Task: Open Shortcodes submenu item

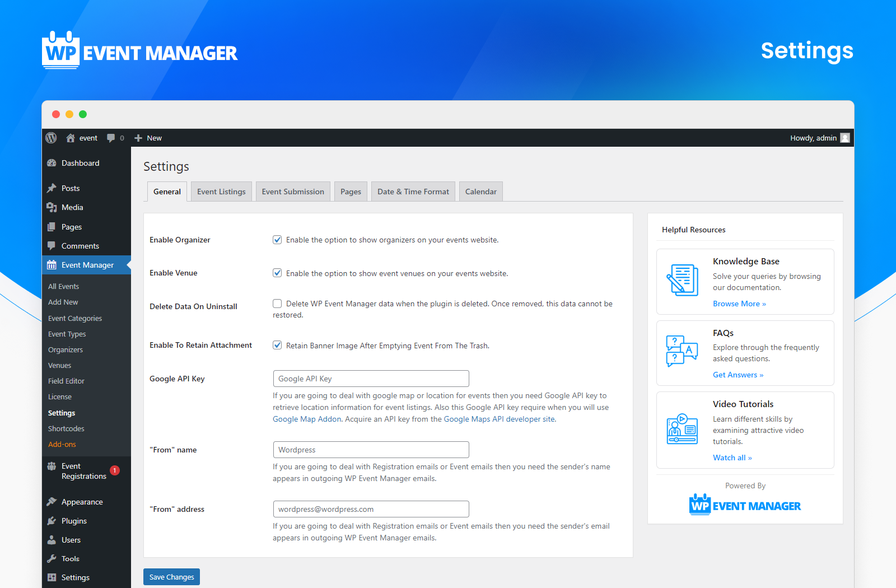Action: [66, 428]
